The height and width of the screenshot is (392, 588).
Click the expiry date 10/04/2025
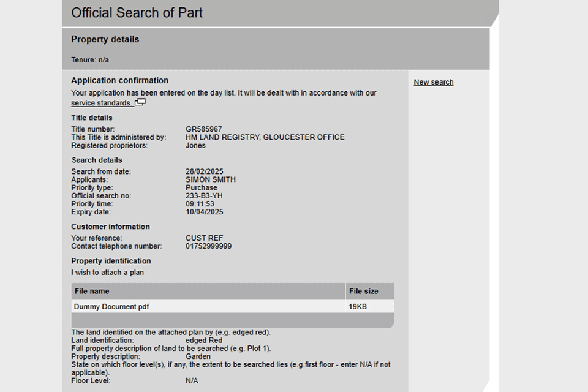point(204,212)
